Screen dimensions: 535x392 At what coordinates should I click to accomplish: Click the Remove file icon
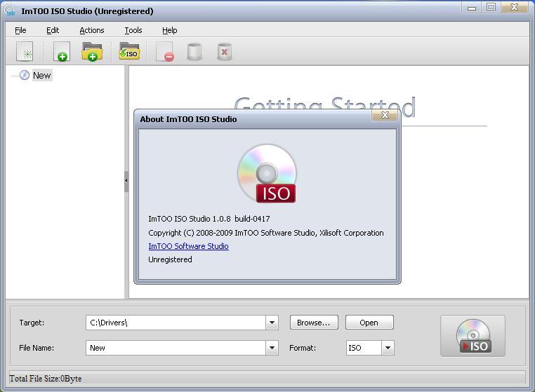point(165,52)
